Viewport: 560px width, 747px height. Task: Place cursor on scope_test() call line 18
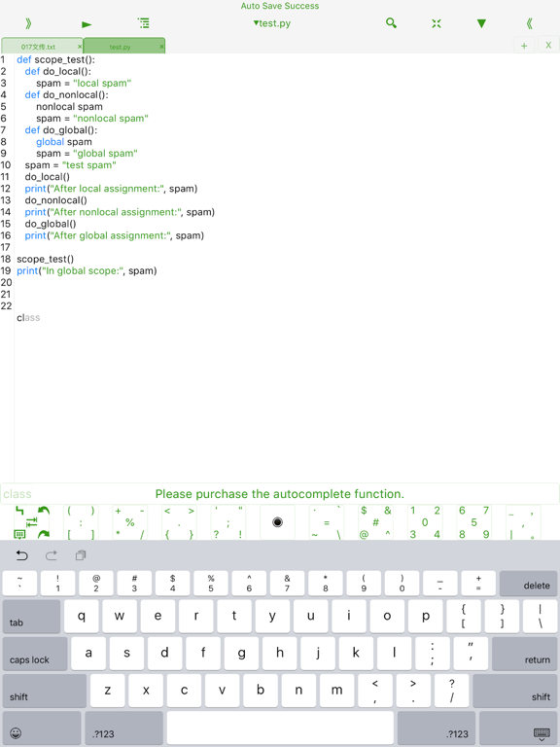click(x=46, y=259)
